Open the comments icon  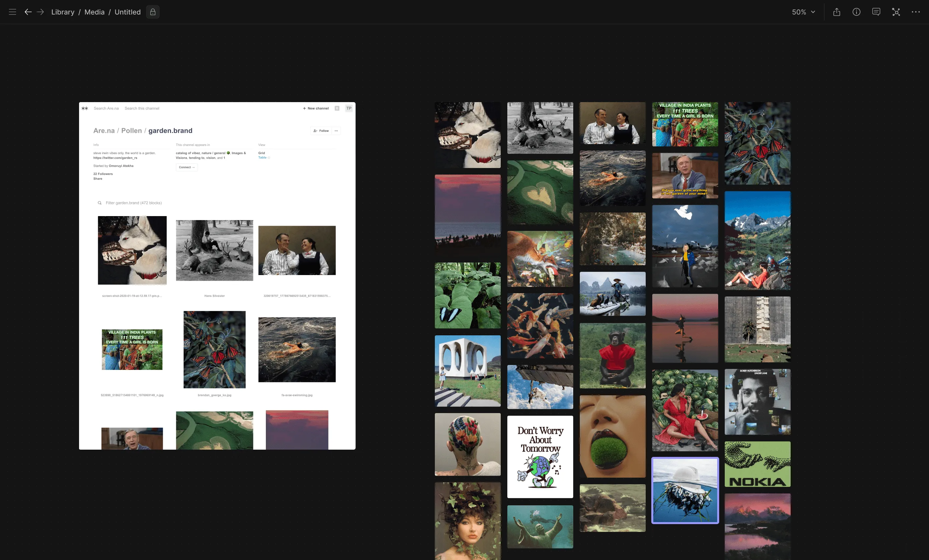tap(876, 12)
